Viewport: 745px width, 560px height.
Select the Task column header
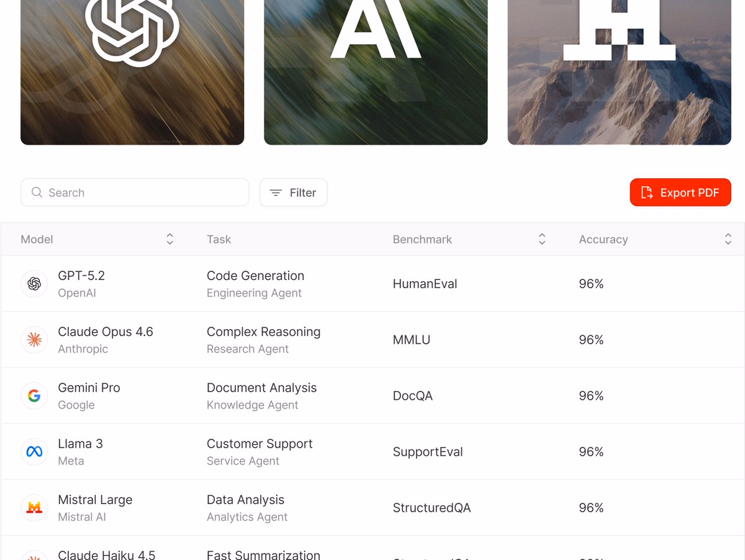coord(219,239)
